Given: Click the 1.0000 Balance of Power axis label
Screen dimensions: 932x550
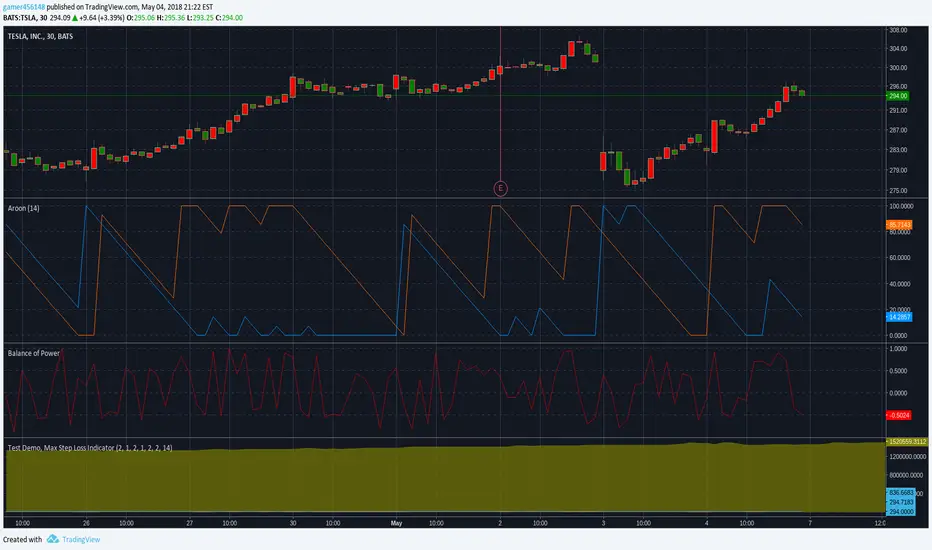Looking at the screenshot, I should pos(898,349).
